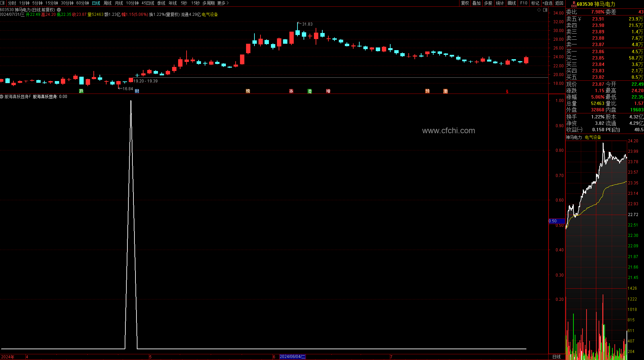The width and height of the screenshot is (644, 360).
Task: Click the 委比 value 7.98%
Action: (x=598, y=12)
